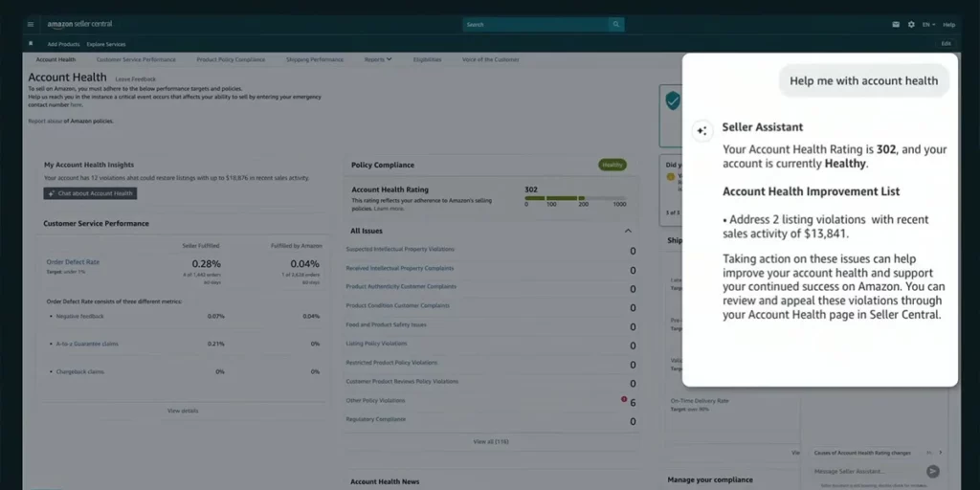Image resolution: width=980 pixels, height=490 pixels.
Task: Click the Account Health Rating progress bar
Action: tap(574, 198)
